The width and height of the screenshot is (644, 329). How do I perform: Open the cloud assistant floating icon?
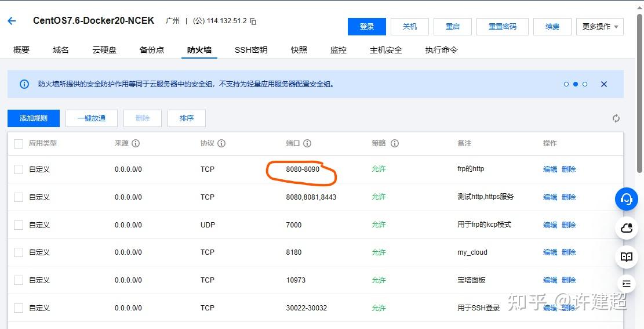point(627,228)
